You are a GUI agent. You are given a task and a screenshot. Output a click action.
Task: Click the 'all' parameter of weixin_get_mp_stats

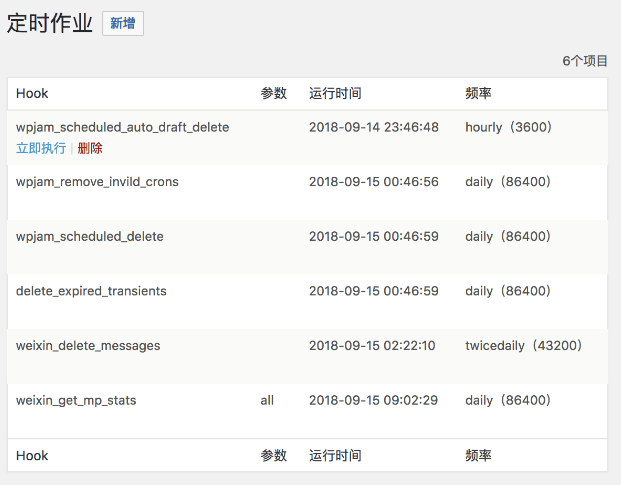pyautogui.click(x=267, y=400)
